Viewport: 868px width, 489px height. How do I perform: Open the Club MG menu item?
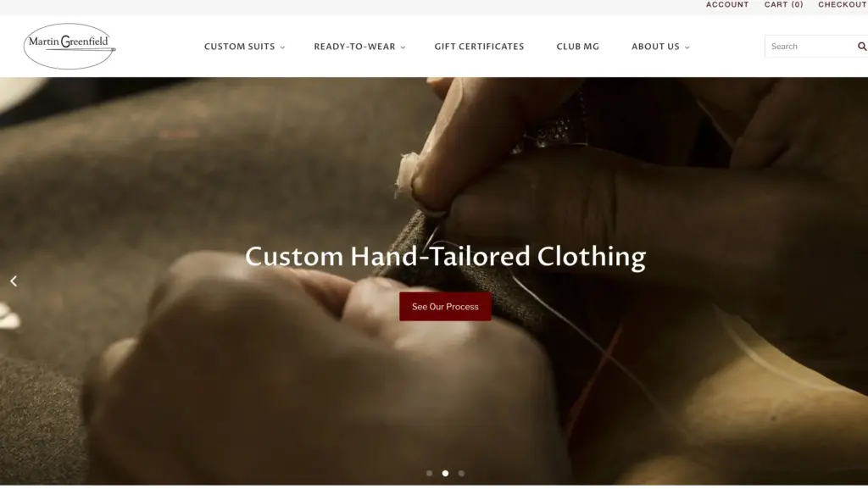[577, 47]
